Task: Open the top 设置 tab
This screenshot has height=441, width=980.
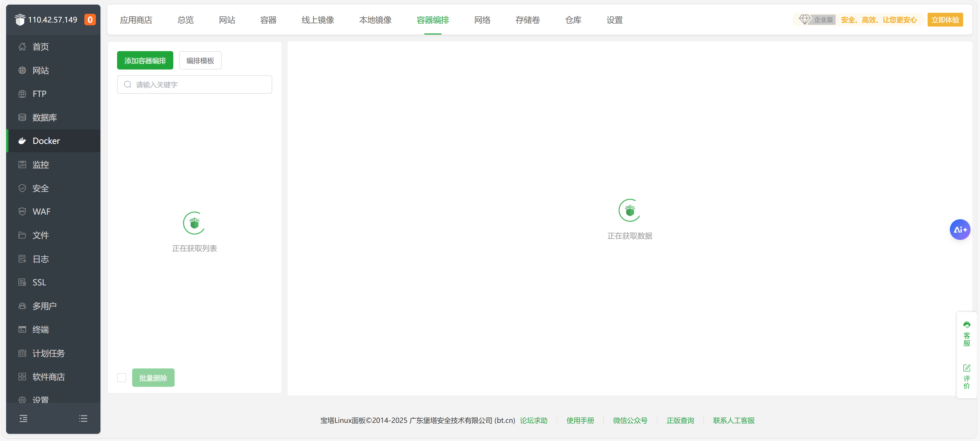Action: (x=614, y=20)
